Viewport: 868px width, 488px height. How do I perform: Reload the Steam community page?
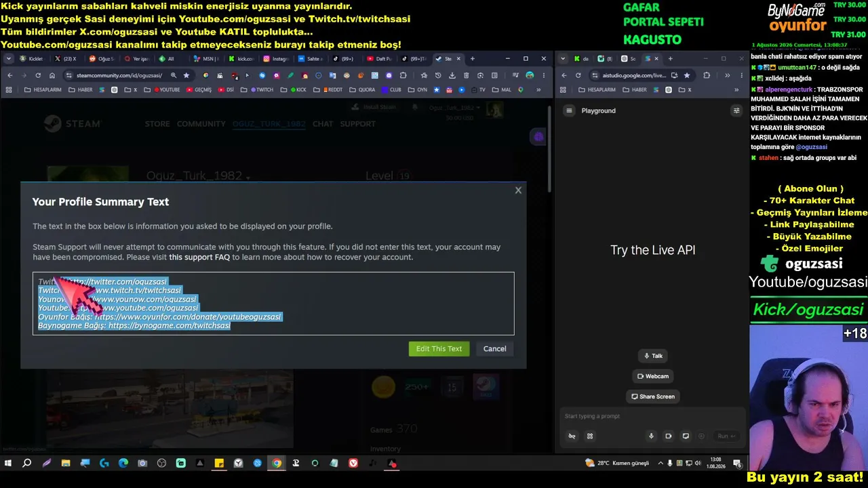[x=38, y=75]
